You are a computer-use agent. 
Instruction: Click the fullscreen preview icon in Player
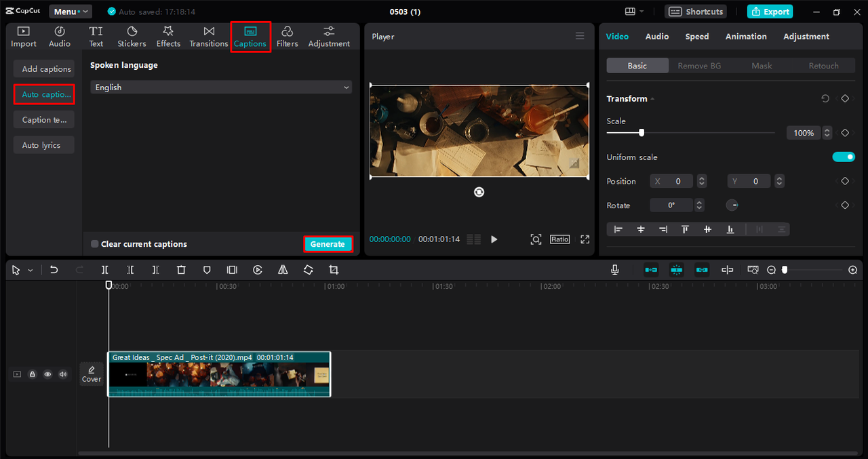point(585,239)
